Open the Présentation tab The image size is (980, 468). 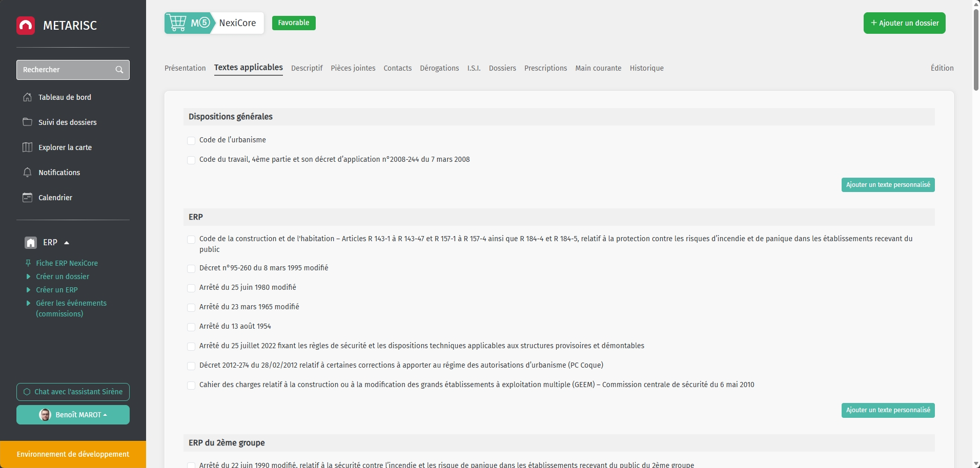(x=185, y=68)
